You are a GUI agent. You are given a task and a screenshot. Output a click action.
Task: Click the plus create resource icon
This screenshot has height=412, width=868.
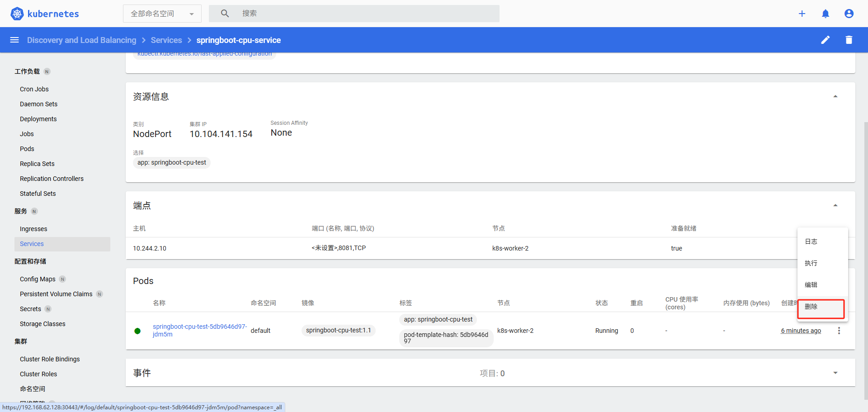point(802,14)
